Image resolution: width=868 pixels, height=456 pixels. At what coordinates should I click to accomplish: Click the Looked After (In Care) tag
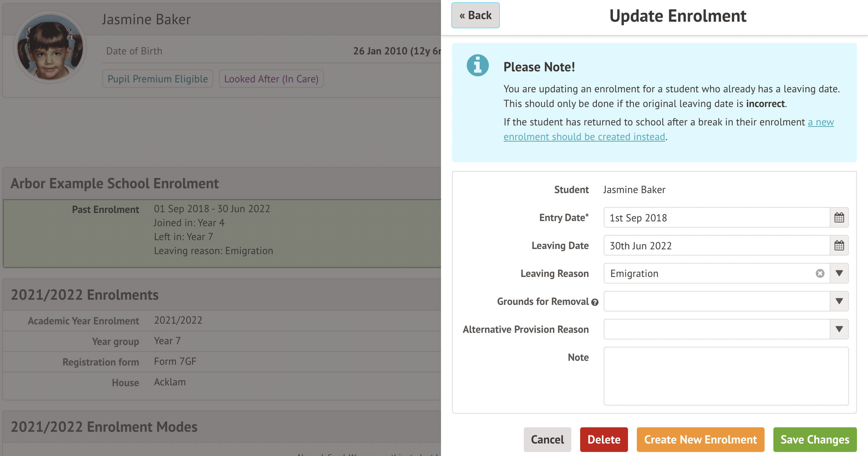[x=271, y=79]
